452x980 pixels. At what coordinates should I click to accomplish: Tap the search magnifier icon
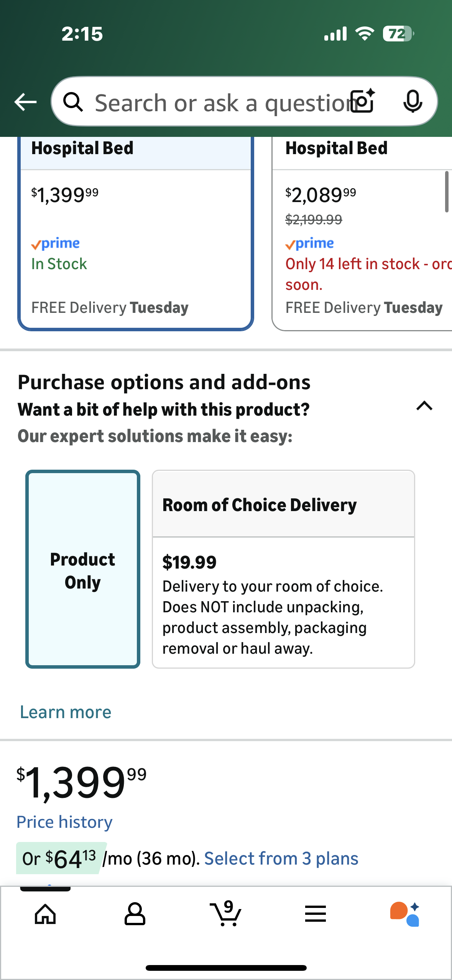click(x=73, y=102)
